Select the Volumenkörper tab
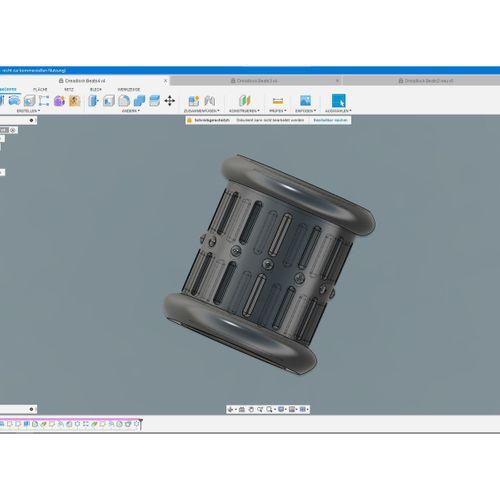Image resolution: width=500 pixels, height=500 pixels. [8, 89]
